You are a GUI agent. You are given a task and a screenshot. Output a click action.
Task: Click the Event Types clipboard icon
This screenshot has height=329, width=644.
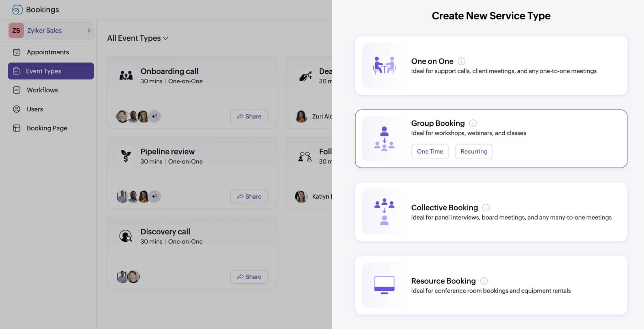[16, 71]
